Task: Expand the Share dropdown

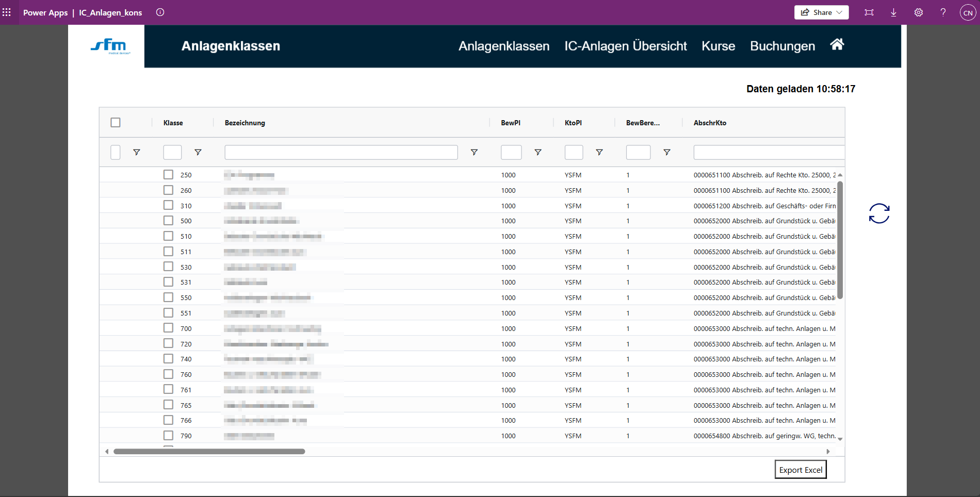Action: [x=839, y=12]
